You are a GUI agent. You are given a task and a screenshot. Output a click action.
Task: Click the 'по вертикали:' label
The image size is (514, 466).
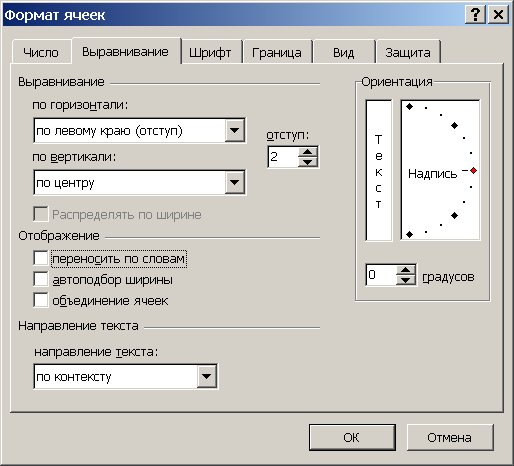tap(74, 157)
